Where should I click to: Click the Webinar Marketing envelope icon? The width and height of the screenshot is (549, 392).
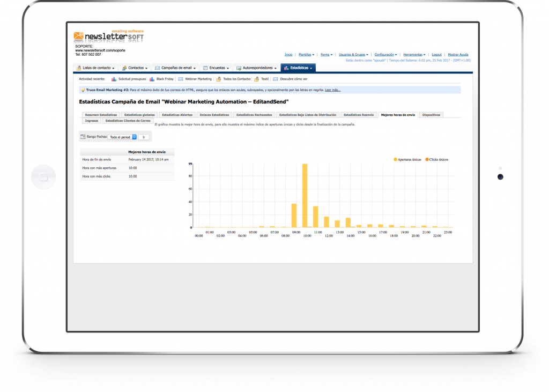coord(181,79)
